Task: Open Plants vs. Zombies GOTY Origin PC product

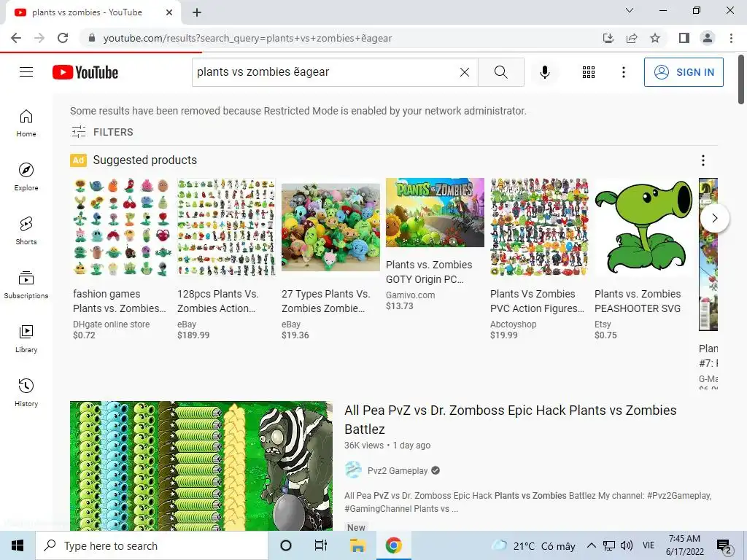Action: click(429, 272)
